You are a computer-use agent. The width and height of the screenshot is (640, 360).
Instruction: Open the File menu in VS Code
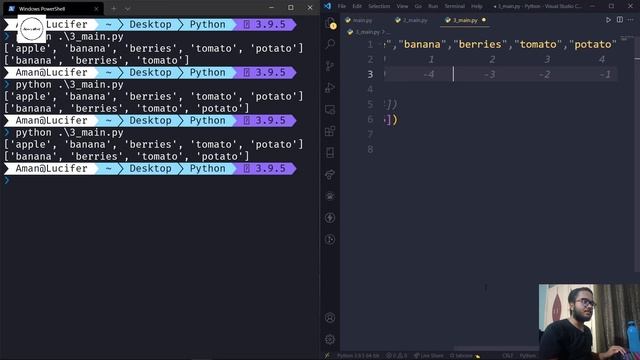(x=342, y=6)
